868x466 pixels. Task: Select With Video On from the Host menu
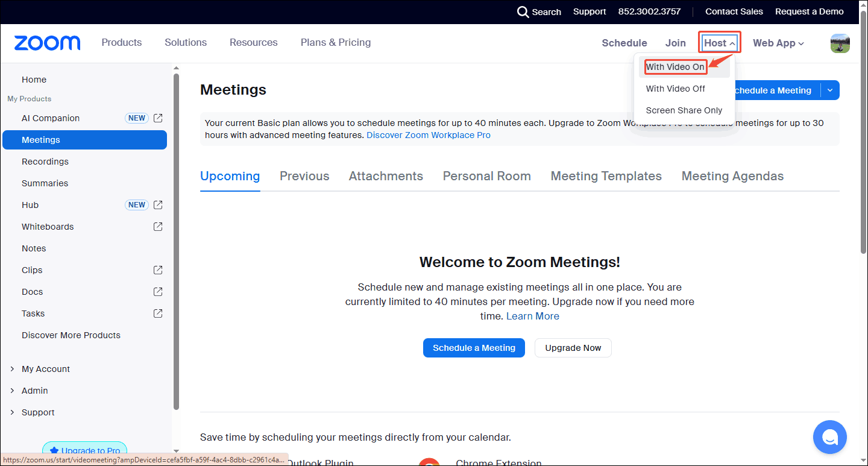click(x=675, y=67)
